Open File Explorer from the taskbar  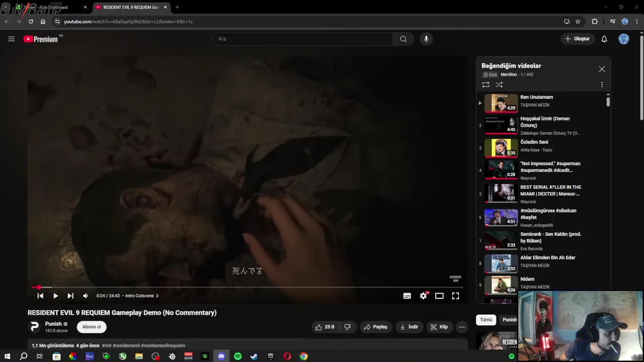click(139, 356)
